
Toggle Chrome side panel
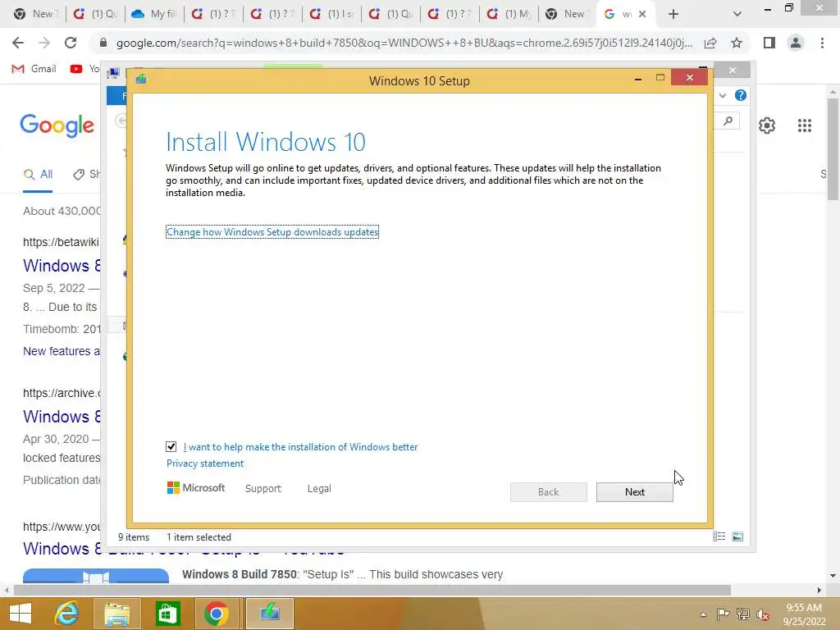coord(769,43)
